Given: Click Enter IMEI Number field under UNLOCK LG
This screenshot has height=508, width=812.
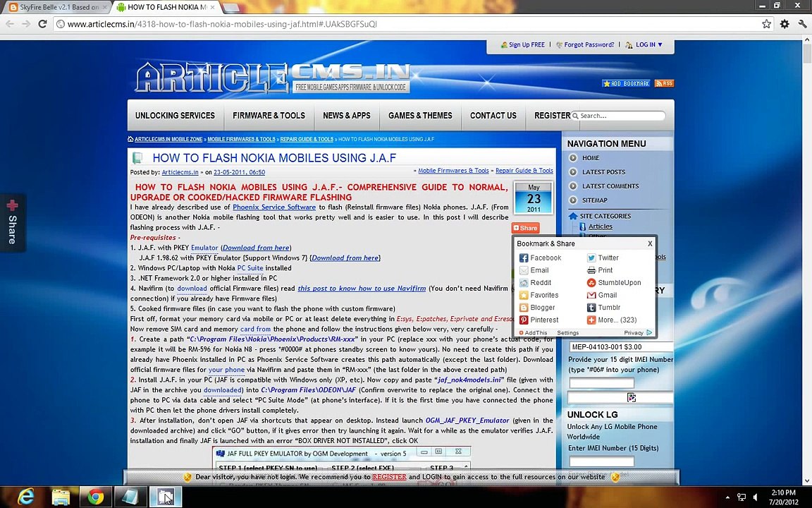Looking at the screenshot, I should [x=601, y=461].
